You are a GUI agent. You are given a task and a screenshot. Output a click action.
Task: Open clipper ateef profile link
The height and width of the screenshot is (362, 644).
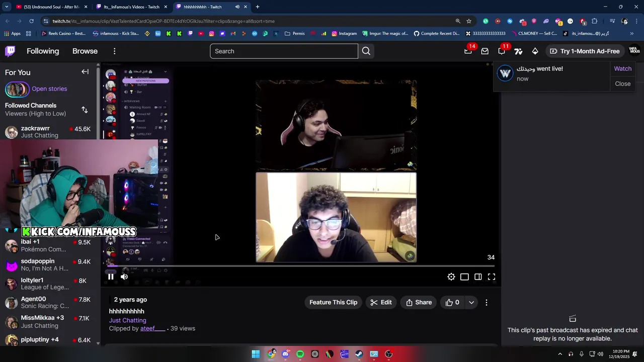coord(152,328)
